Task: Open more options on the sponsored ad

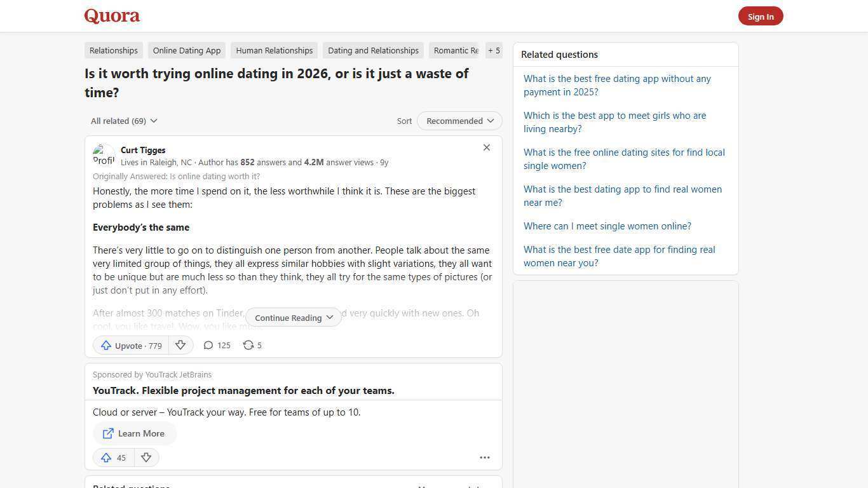Action: 484,457
